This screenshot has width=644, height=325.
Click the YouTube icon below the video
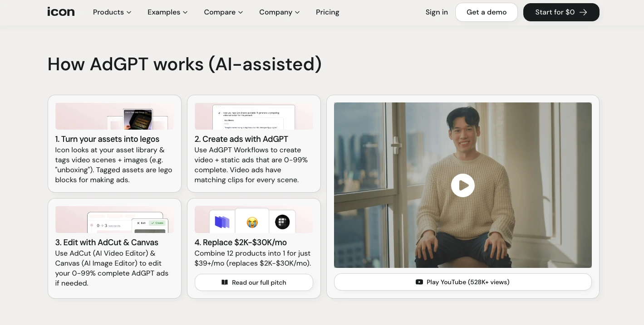pos(419,282)
